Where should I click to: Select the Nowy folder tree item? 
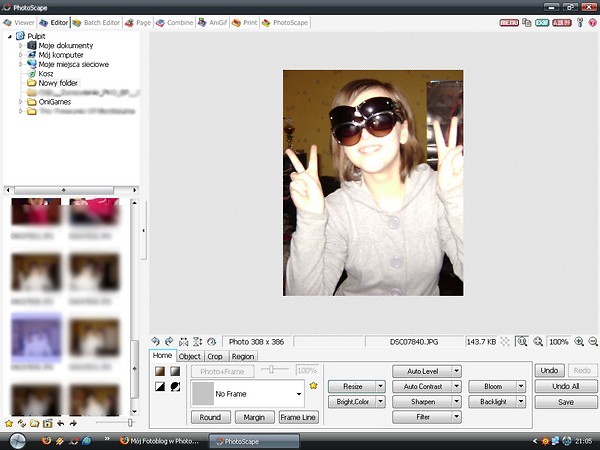58,83
